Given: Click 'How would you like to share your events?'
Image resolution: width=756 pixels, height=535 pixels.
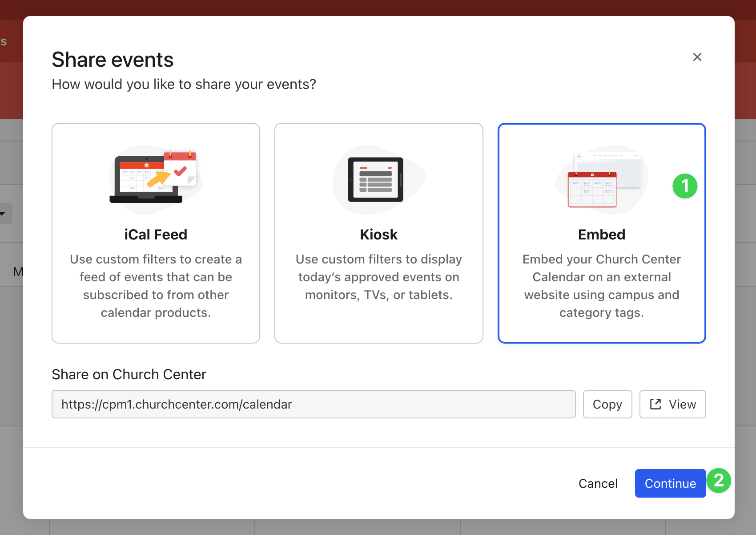Looking at the screenshot, I should [184, 84].
